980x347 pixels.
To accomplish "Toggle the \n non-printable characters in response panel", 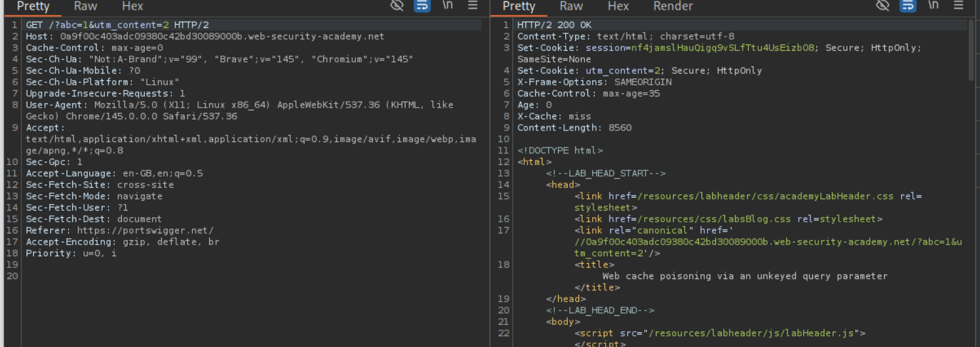I will (x=933, y=6).
